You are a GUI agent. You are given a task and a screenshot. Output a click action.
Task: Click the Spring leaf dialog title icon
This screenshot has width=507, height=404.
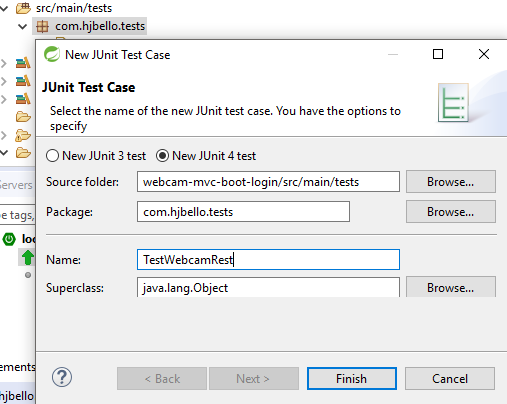tap(52, 54)
